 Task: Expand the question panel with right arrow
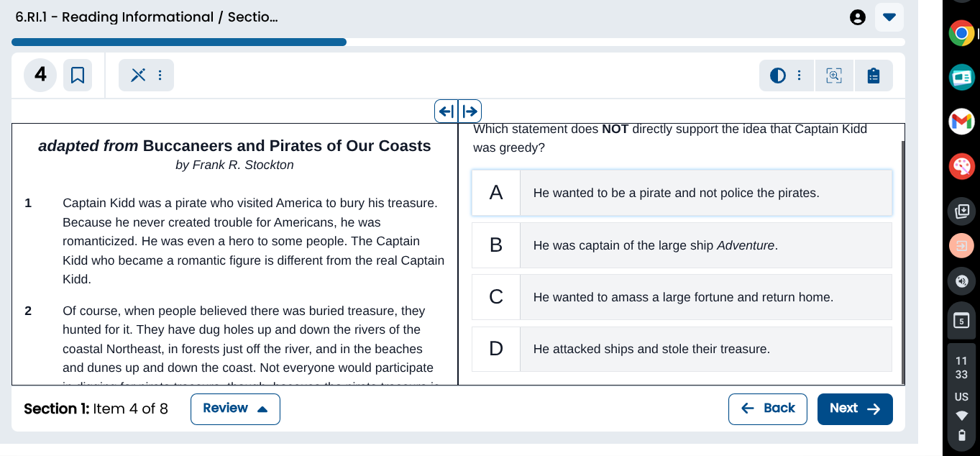click(x=470, y=111)
